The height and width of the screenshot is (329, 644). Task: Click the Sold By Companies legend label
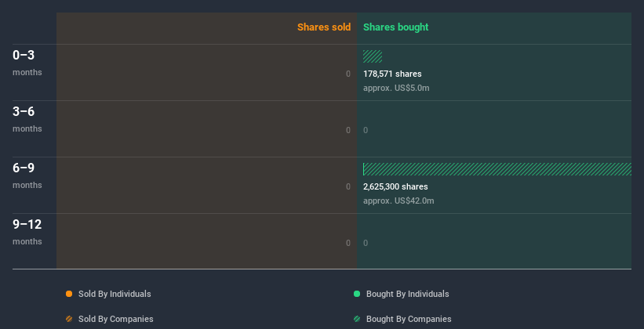point(116,319)
